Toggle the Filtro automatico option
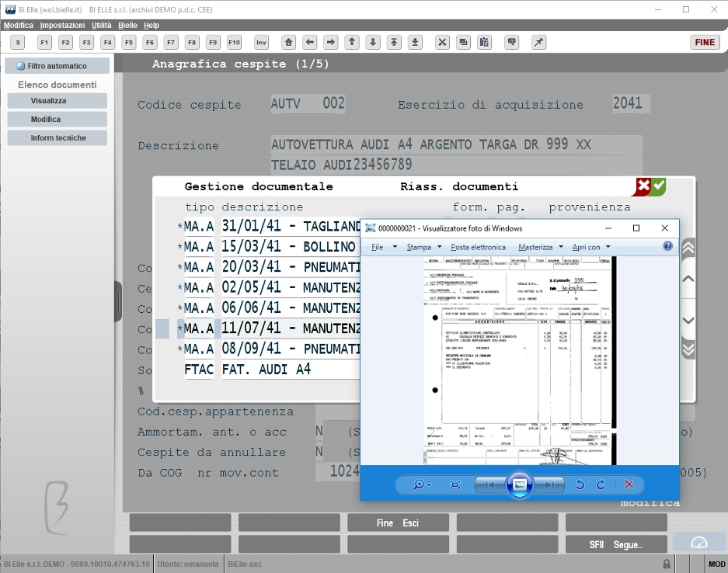728x573 pixels. click(57, 66)
